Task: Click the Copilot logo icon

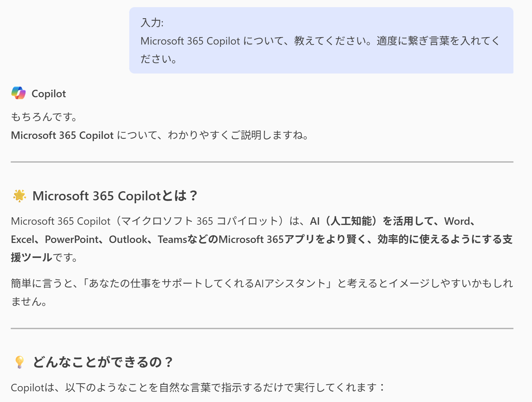Action: pos(19,93)
